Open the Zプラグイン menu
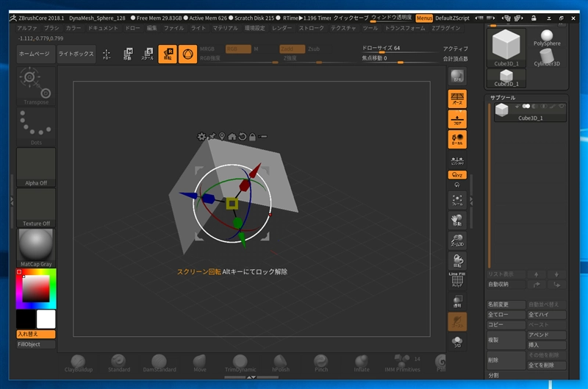588x389 pixels. pos(446,28)
